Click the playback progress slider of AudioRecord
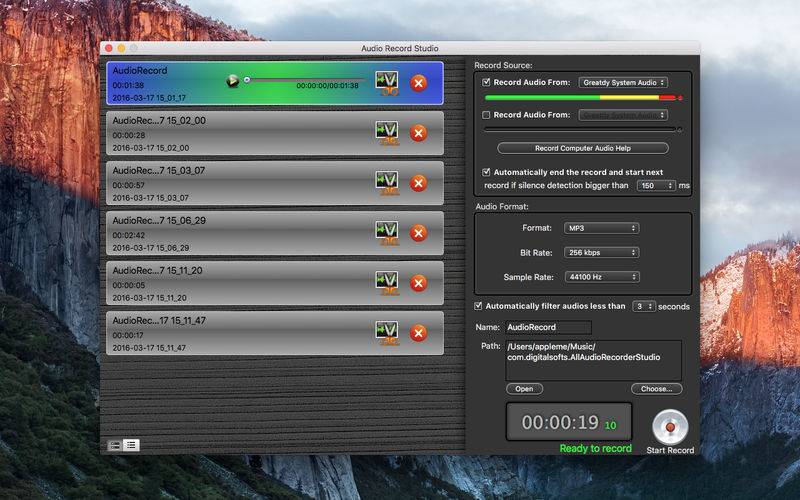The width and height of the screenshot is (800, 500). pyautogui.click(x=305, y=80)
